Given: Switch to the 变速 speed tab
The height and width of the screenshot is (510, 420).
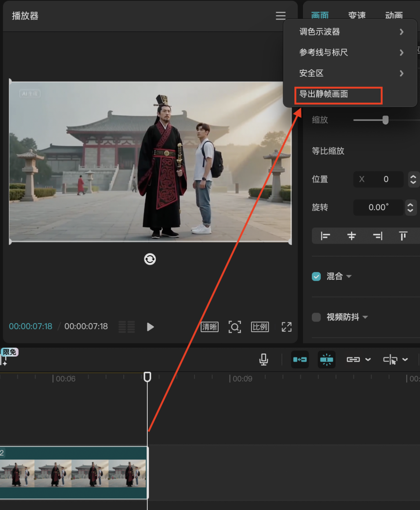Looking at the screenshot, I should (x=357, y=16).
